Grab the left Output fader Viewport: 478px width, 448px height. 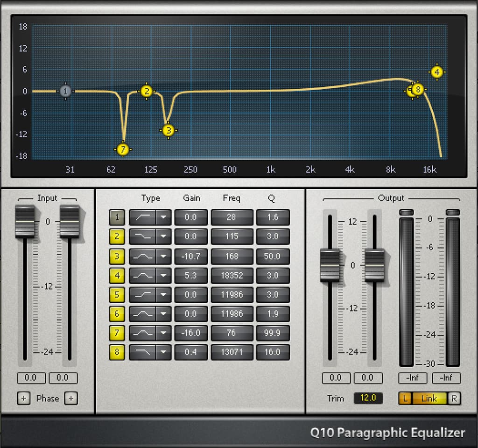[330, 265]
